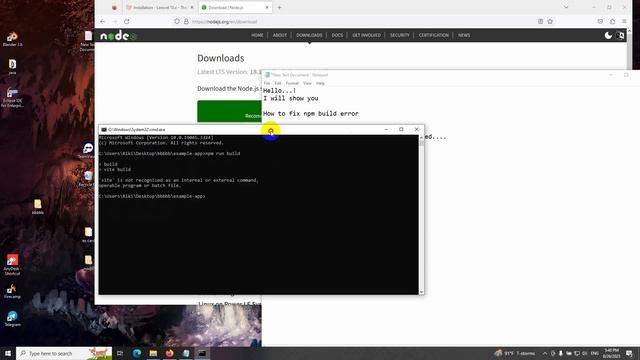Open NEWS in Node.js navigation
The height and width of the screenshot is (360, 640).
point(464,35)
